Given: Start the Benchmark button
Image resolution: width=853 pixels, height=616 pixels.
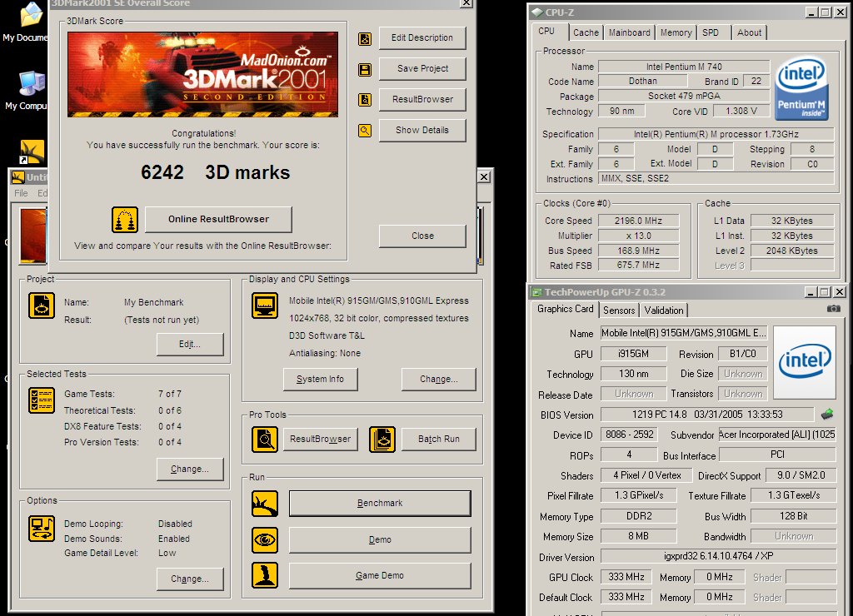Looking at the screenshot, I should click(x=380, y=504).
